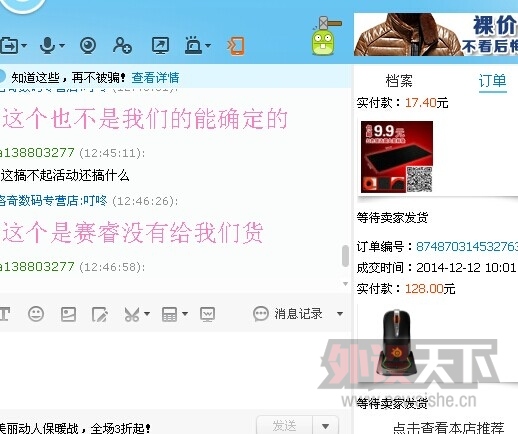Click the send file icon

pos(9,45)
